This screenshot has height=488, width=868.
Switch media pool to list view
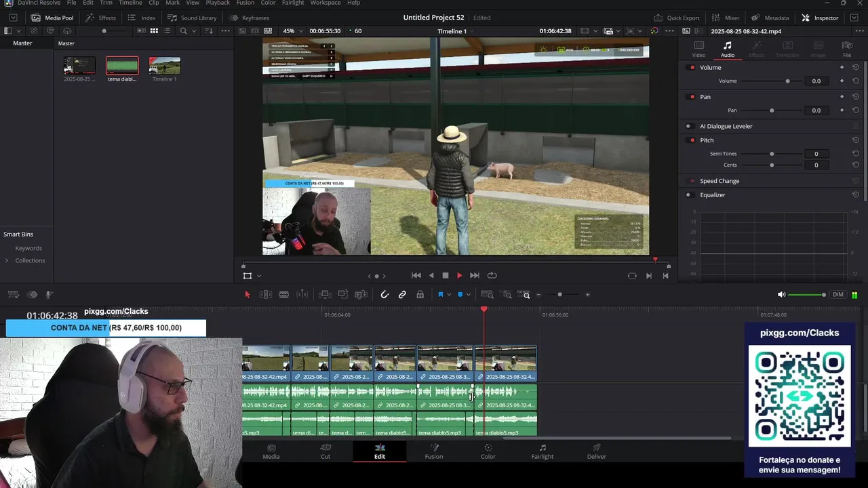[x=167, y=31]
